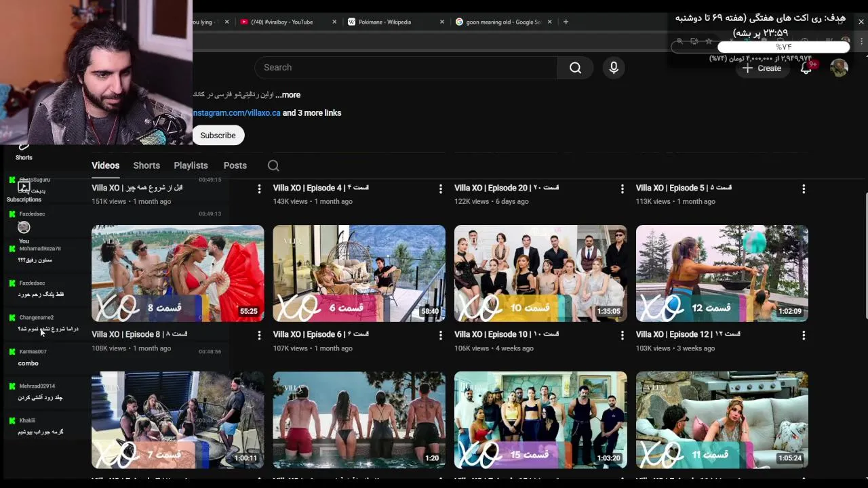The height and width of the screenshot is (488, 868).
Task: Open the Episode 11 thumbnail
Action: coord(722,420)
